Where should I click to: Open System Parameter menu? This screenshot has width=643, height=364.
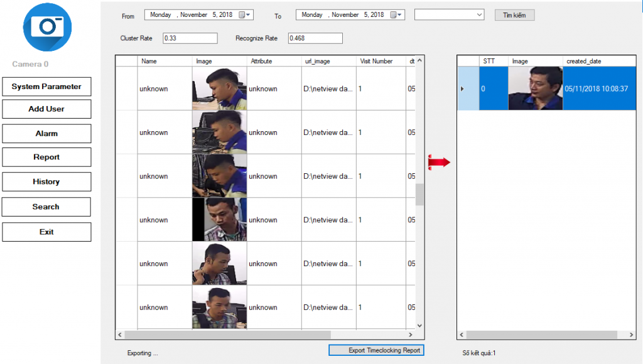tap(46, 87)
